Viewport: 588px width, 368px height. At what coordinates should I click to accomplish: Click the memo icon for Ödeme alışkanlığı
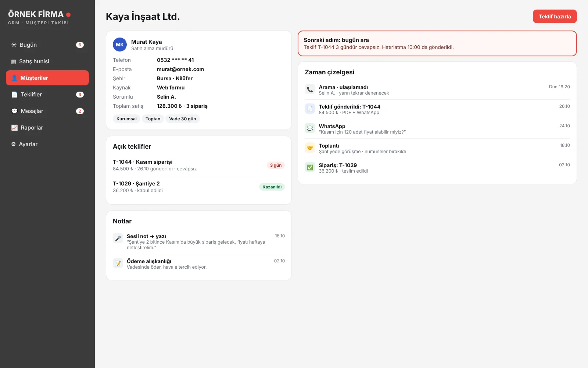(x=118, y=263)
